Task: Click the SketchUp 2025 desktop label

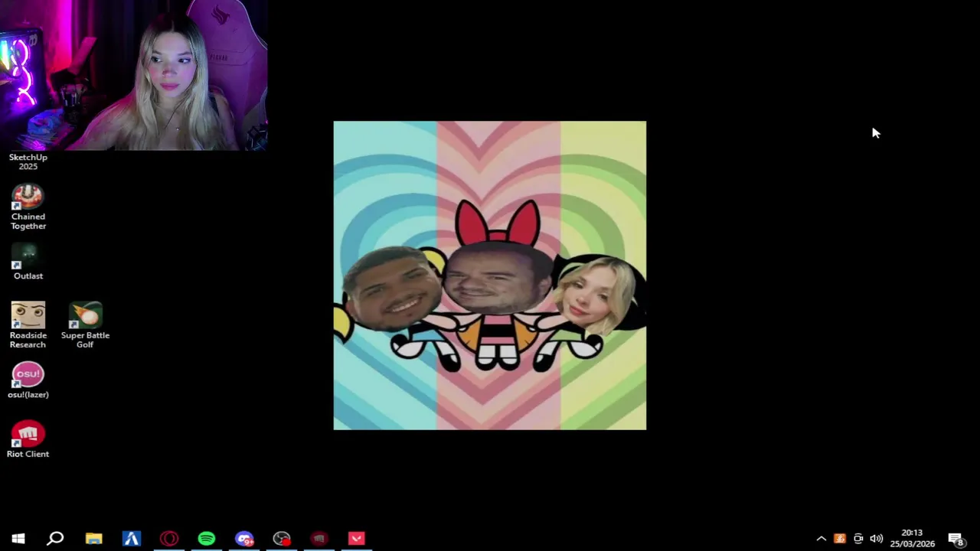Action: [x=28, y=161]
